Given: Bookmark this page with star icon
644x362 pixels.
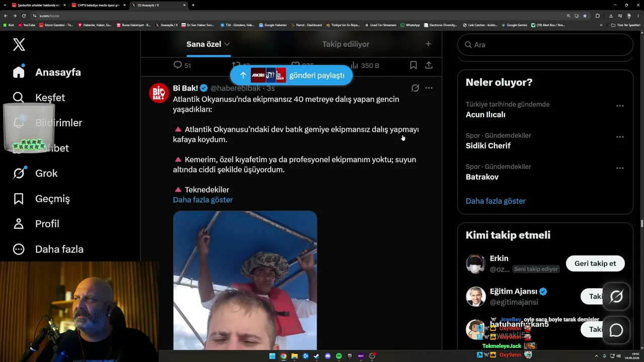Looking at the screenshot, I should coord(585,16).
